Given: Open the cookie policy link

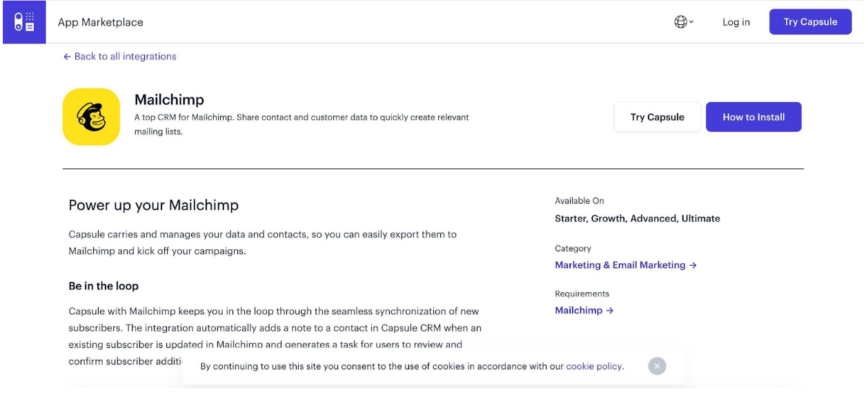Looking at the screenshot, I should [595, 367].
